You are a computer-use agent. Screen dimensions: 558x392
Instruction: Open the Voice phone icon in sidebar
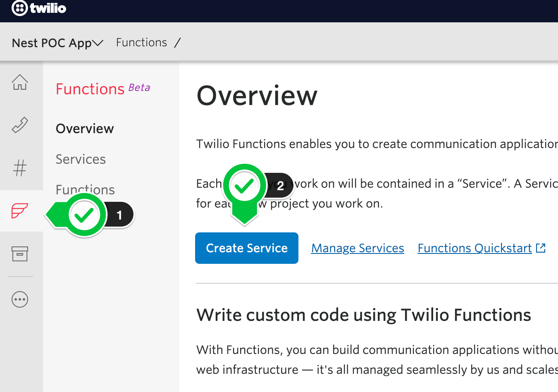20,125
